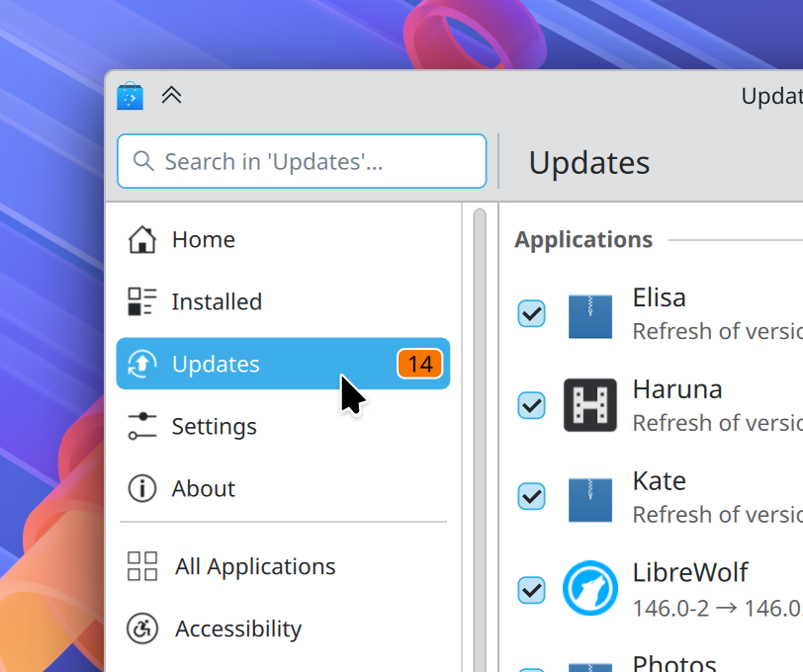Screen dimensions: 803x672
Task: Click the Updates upload-arrow icon
Action: click(142, 364)
